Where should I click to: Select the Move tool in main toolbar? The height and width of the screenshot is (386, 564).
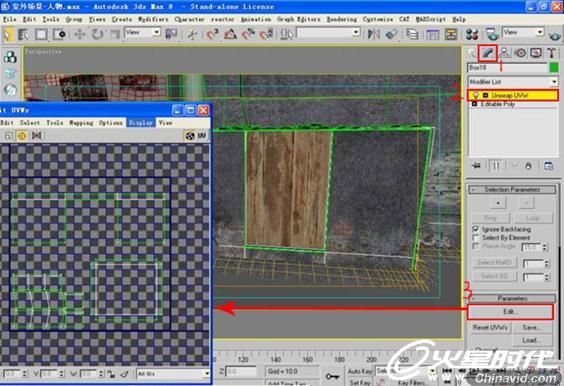point(79,35)
